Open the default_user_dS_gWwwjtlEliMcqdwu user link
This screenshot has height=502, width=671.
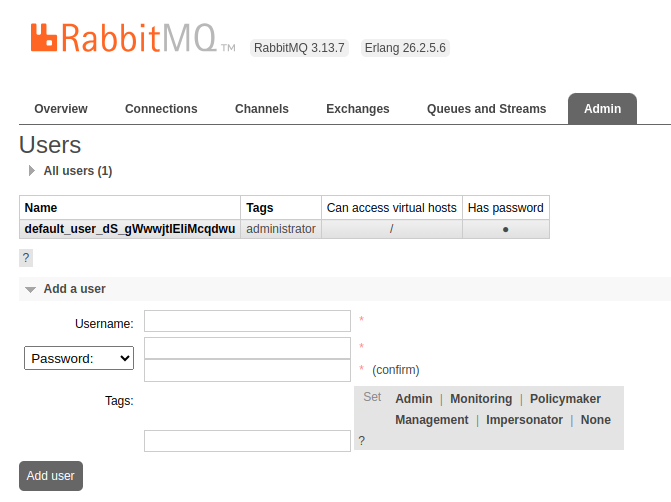[130, 229]
